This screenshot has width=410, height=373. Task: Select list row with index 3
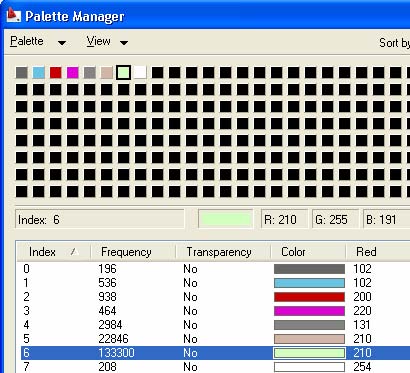[215, 311]
